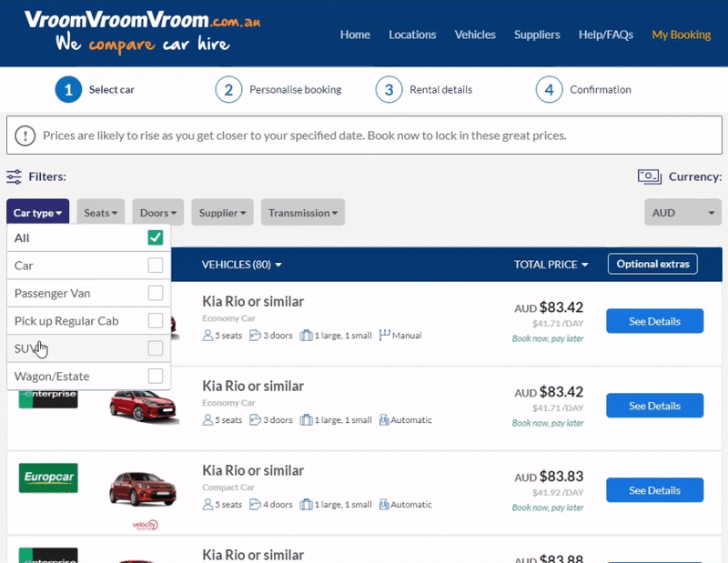Tick the SUV checkbox

156,348
